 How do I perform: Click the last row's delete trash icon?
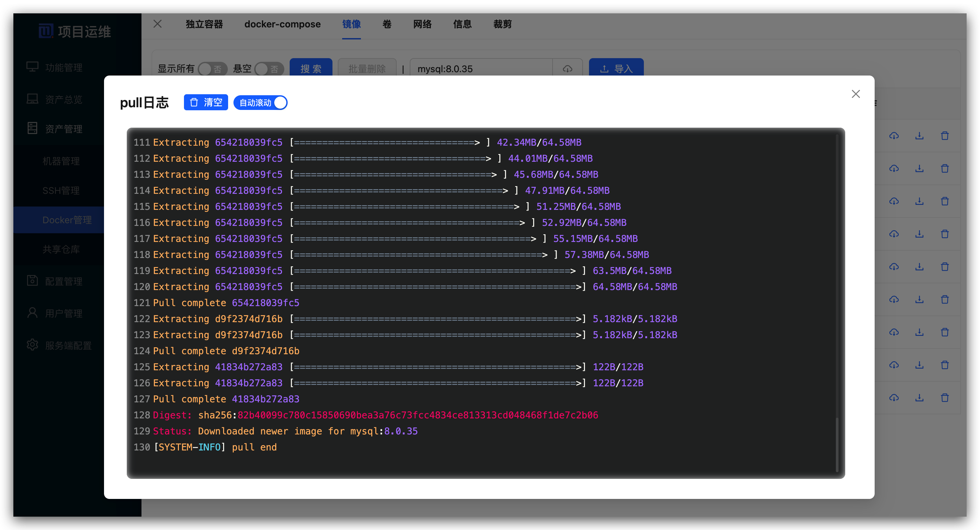pyautogui.click(x=945, y=398)
